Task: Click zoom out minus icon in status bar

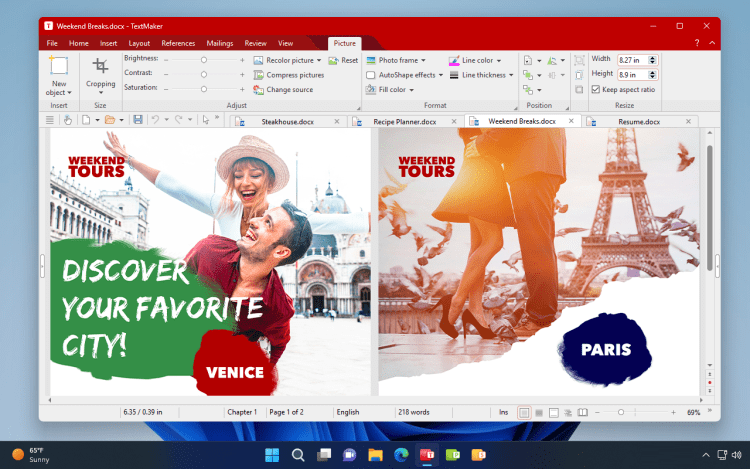Action: click(597, 412)
